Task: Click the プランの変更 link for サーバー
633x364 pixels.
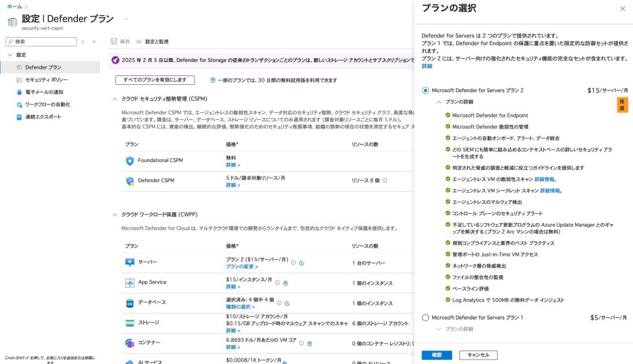Action: pyautogui.click(x=242, y=266)
